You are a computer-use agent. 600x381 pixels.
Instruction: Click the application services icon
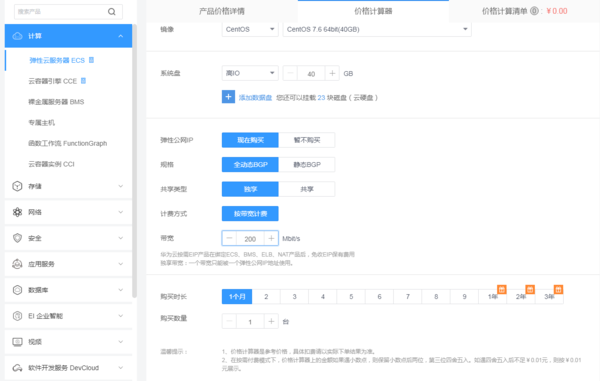[x=17, y=264]
